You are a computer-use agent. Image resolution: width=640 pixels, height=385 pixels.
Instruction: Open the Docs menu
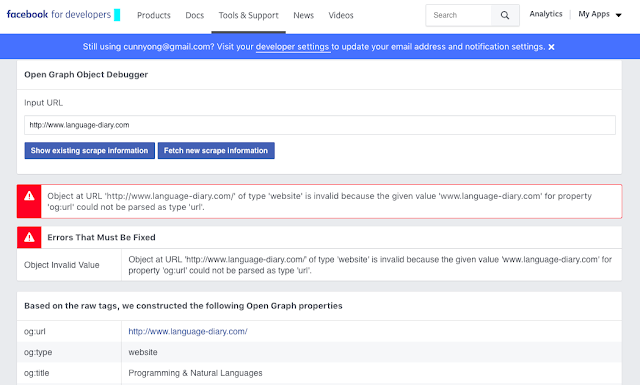195,16
